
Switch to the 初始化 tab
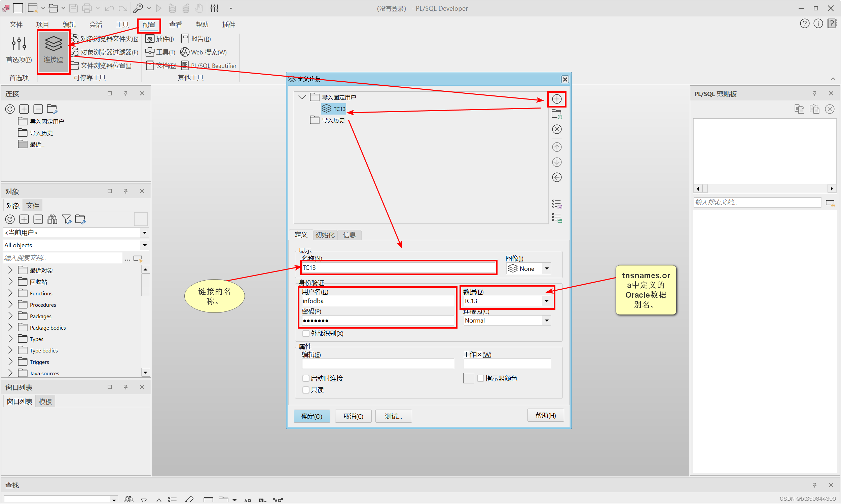325,235
